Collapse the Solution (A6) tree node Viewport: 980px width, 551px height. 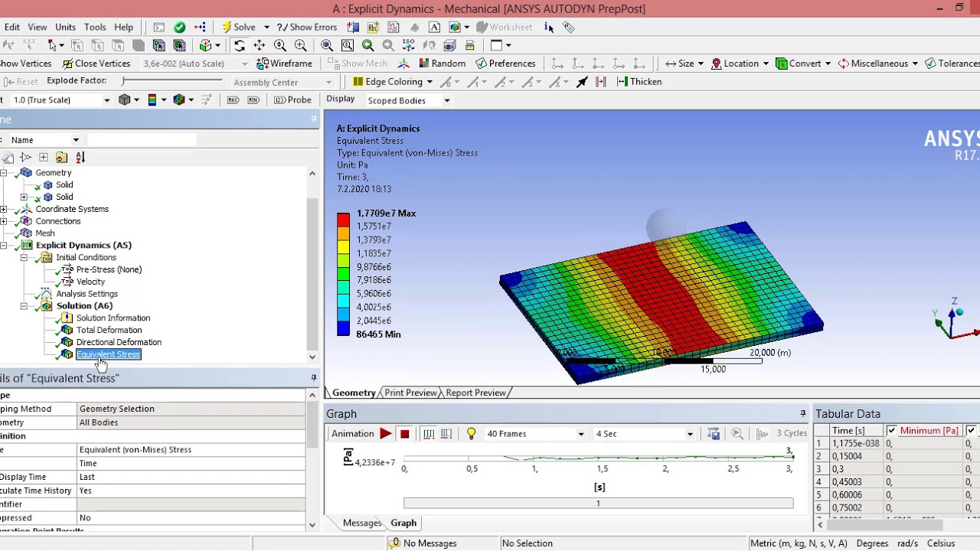[24, 306]
